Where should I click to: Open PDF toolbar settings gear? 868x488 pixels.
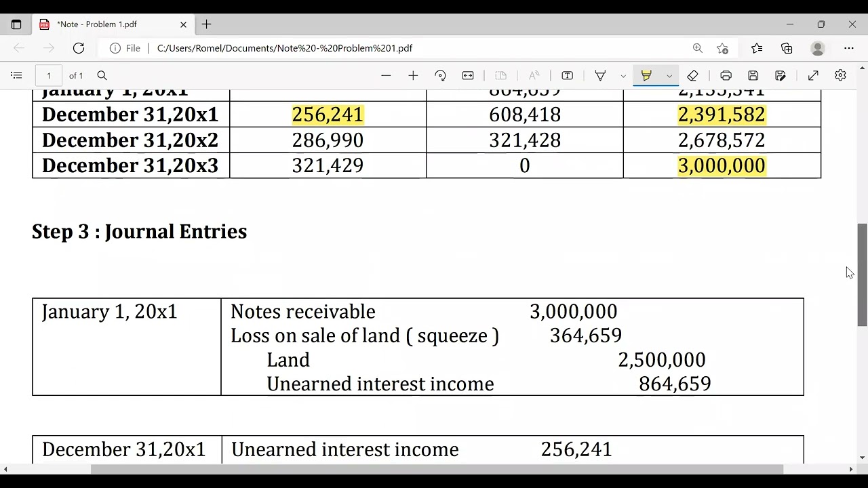pyautogui.click(x=840, y=75)
